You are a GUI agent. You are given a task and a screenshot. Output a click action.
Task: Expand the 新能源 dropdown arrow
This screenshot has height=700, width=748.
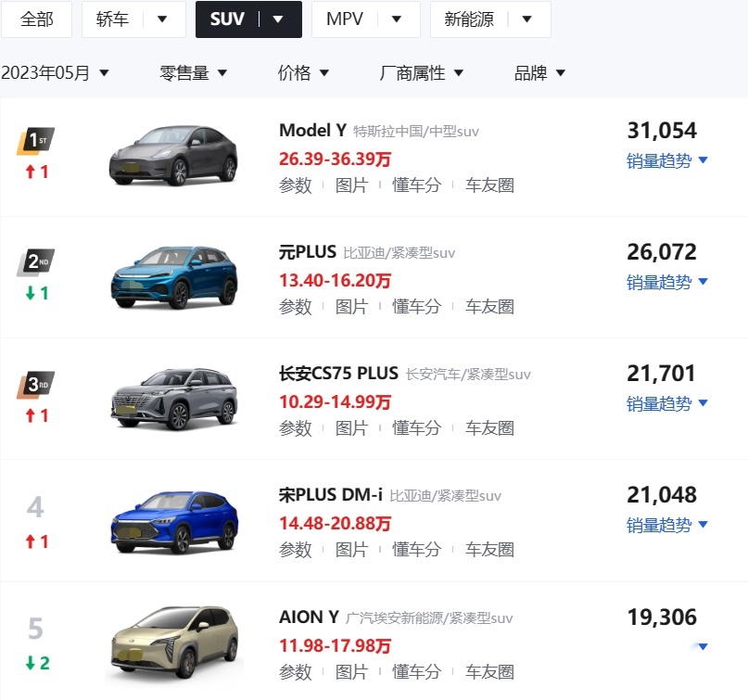click(527, 19)
